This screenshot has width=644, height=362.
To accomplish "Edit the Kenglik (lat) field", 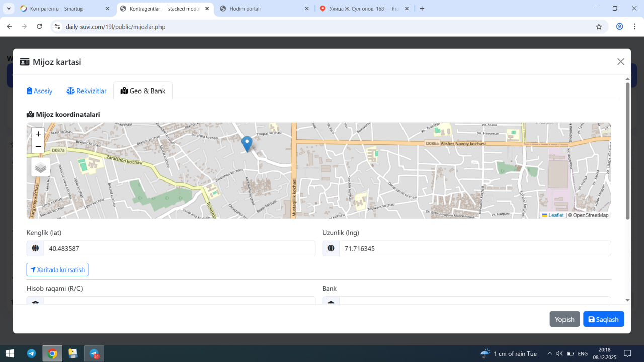I will [179, 248].
